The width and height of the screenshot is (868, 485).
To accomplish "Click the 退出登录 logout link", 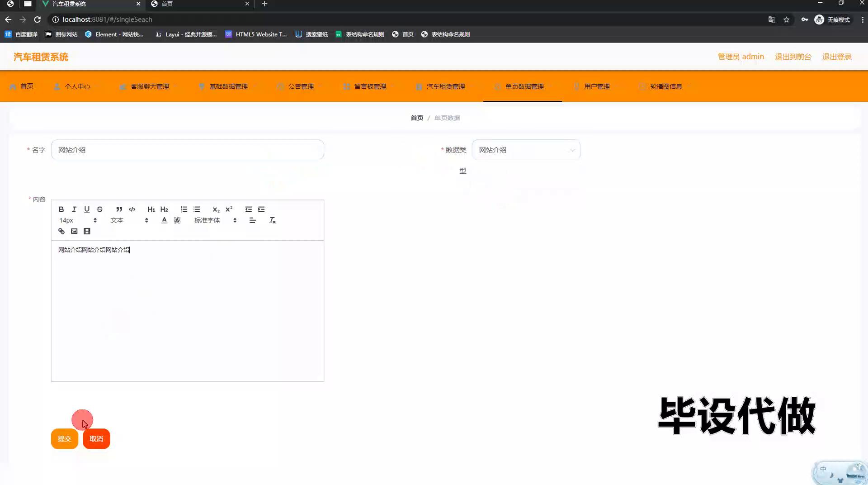I will tap(836, 57).
